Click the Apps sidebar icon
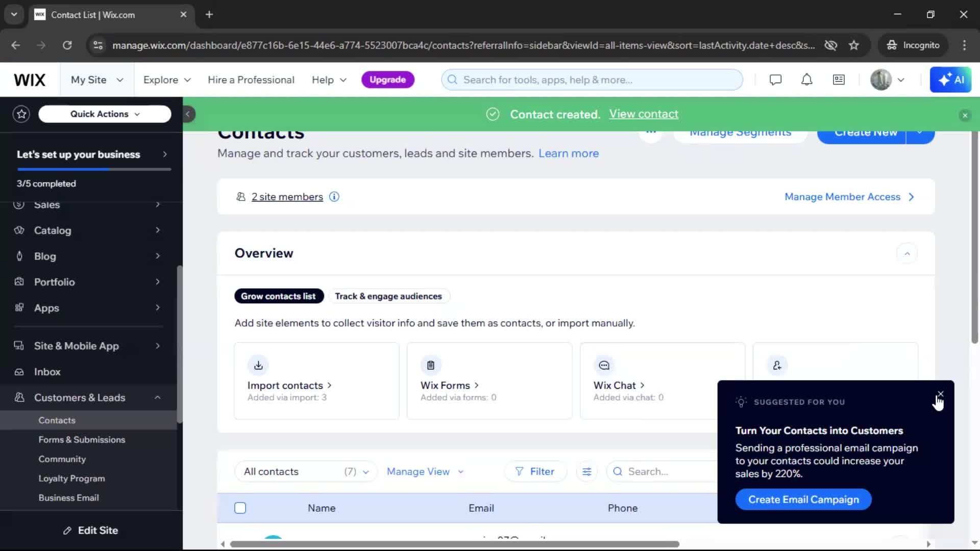Screen dimensions: 980x551 [x=19, y=308]
